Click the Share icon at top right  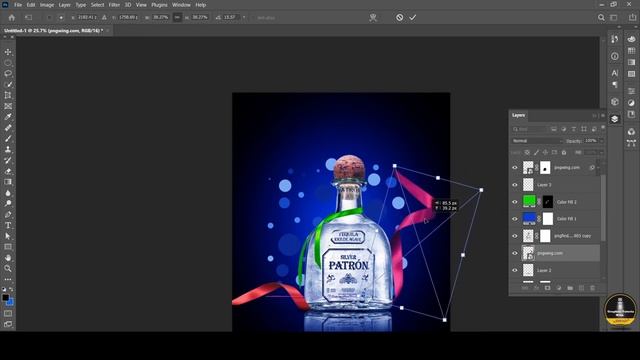click(x=632, y=18)
